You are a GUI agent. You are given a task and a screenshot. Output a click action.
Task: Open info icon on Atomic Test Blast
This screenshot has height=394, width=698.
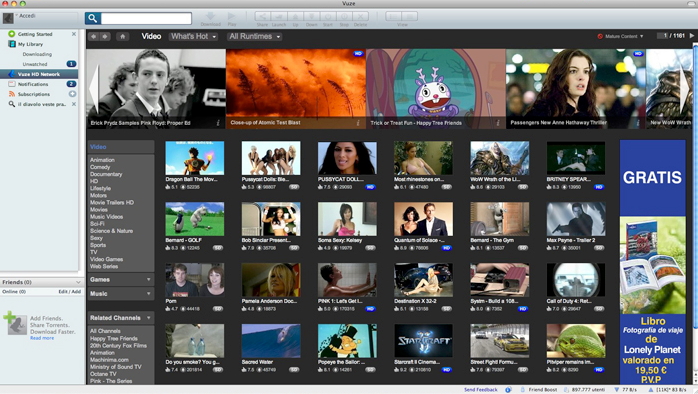point(357,123)
